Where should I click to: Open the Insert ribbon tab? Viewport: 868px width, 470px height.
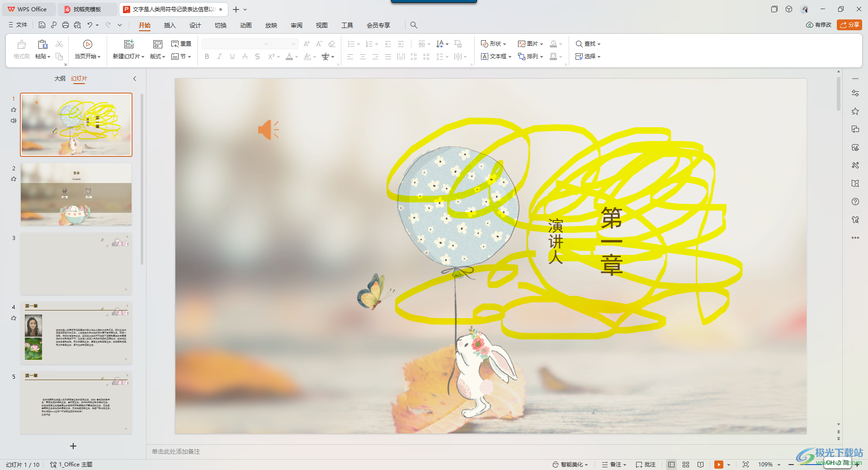(x=170, y=25)
